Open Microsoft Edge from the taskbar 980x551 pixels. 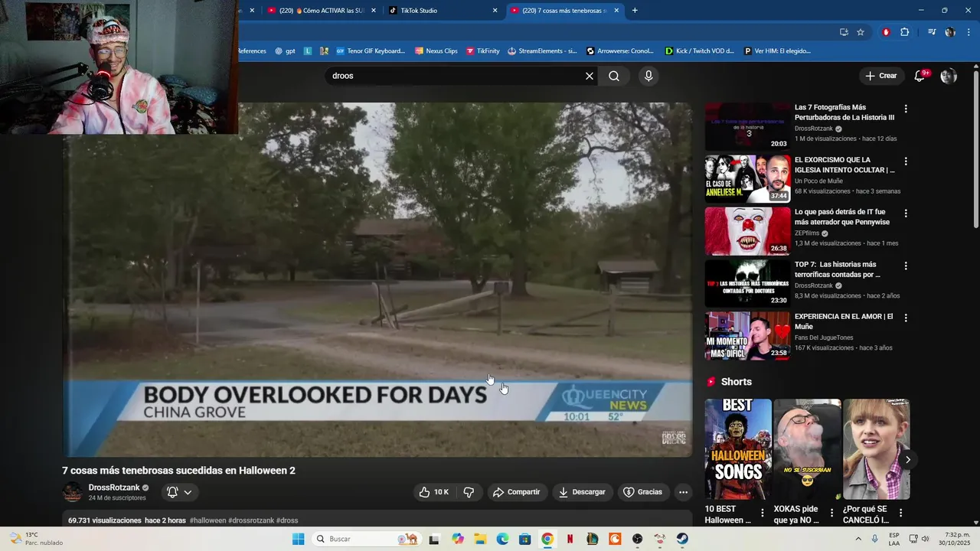502,539
